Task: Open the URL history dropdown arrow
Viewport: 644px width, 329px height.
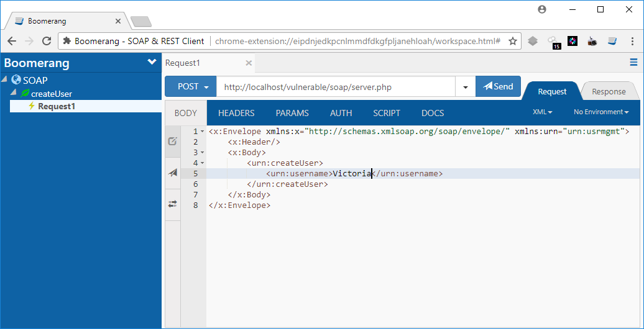Action: coord(466,86)
